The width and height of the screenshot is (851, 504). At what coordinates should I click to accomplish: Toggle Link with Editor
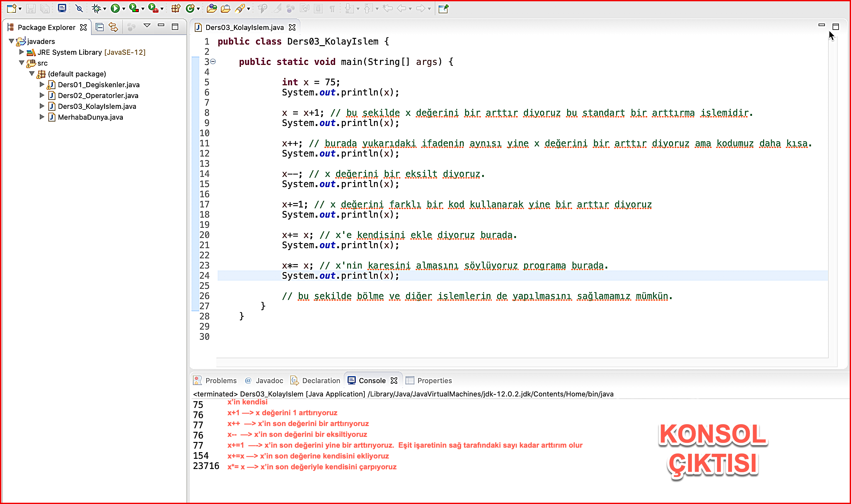[x=113, y=27]
